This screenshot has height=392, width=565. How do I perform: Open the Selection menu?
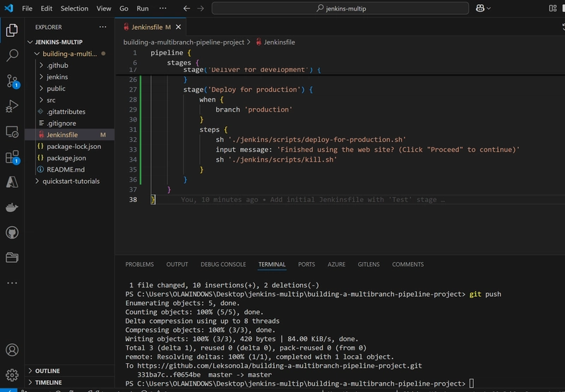click(x=74, y=8)
